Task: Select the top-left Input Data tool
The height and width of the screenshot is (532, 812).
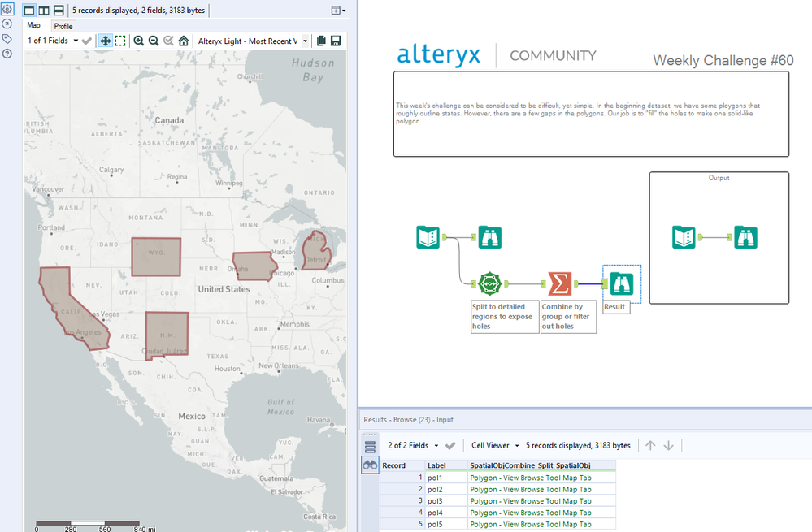Action: pos(428,237)
